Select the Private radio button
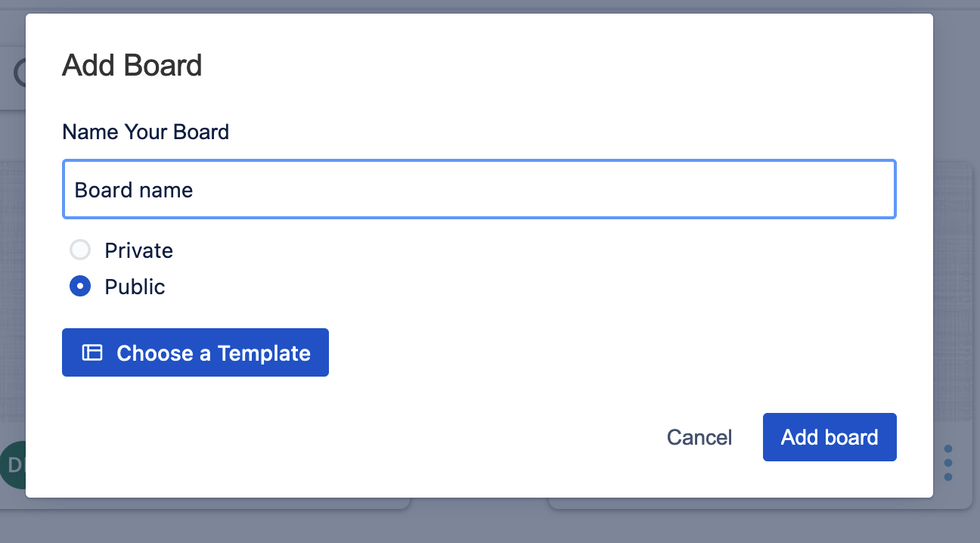The height and width of the screenshot is (543, 980). click(x=79, y=250)
